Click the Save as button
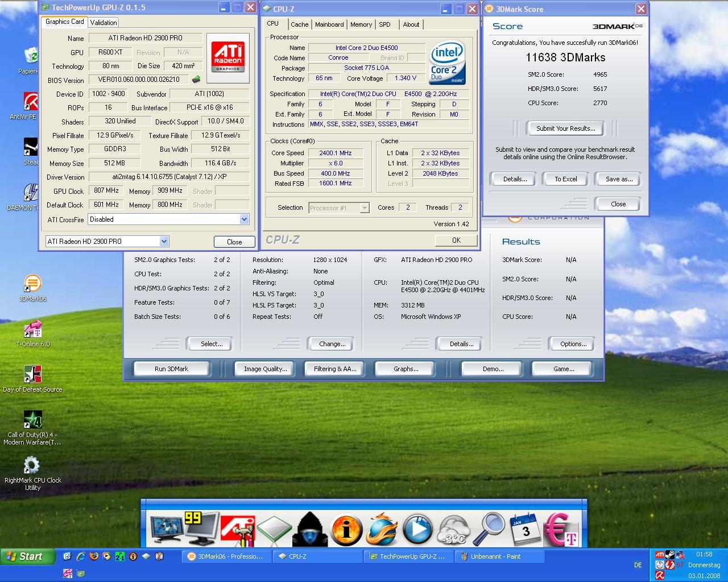The image size is (728, 582). (x=619, y=179)
